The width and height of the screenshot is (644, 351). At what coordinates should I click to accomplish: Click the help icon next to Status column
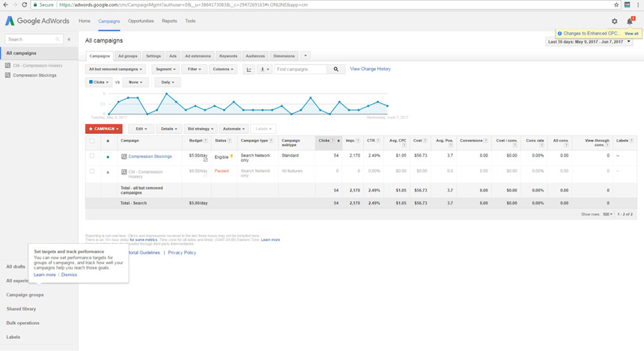point(230,141)
